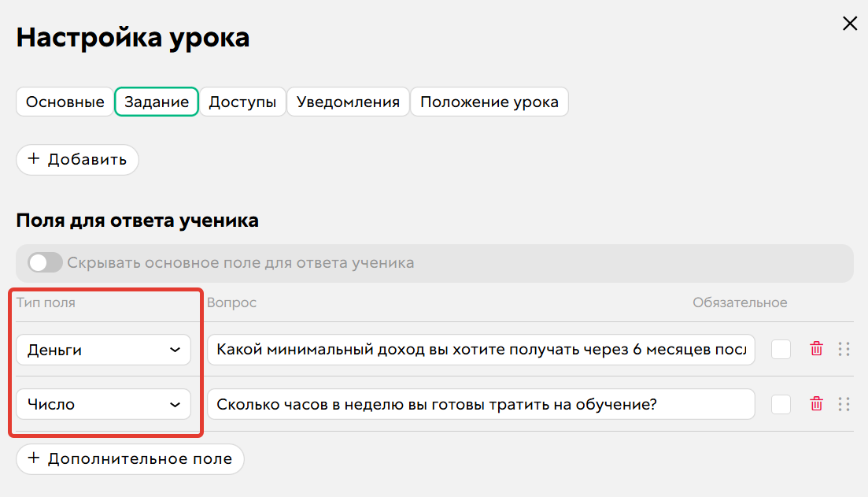868x497 pixels.
Task: Toggle 'Скрывать основное поле для ответа ученика'
Action: [x=45, y=262]
